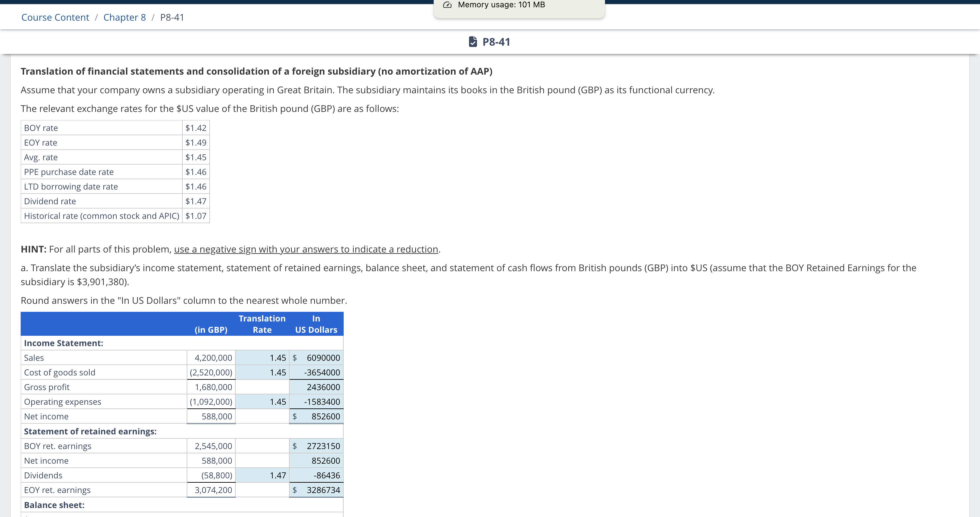Viewport: 980px width, 517px height.
Task: Click the Net income retained earnings cell
Action: click(x=317, y=460)
